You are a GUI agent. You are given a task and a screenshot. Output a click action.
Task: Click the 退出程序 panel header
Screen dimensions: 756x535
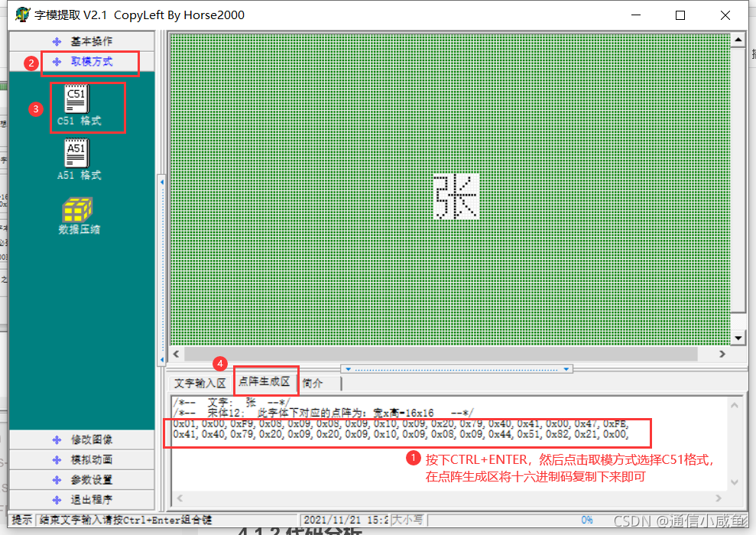click(x=82, y=500)
